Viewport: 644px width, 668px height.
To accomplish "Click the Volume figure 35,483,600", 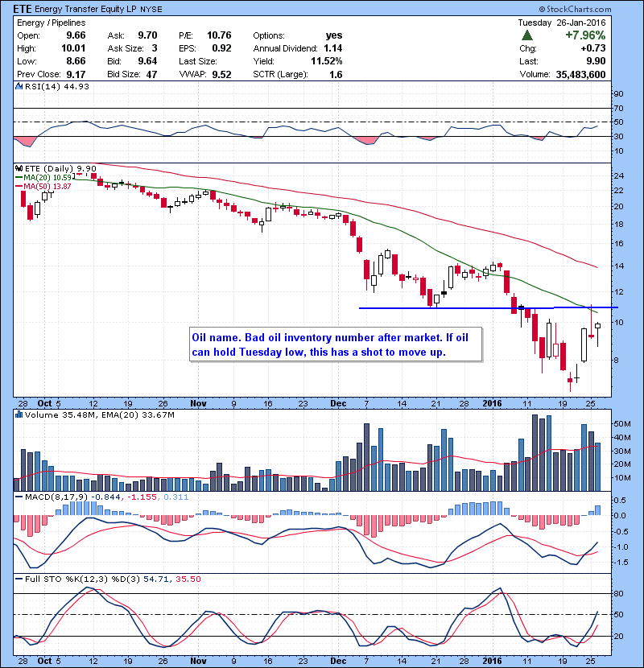I will [580, 74].
